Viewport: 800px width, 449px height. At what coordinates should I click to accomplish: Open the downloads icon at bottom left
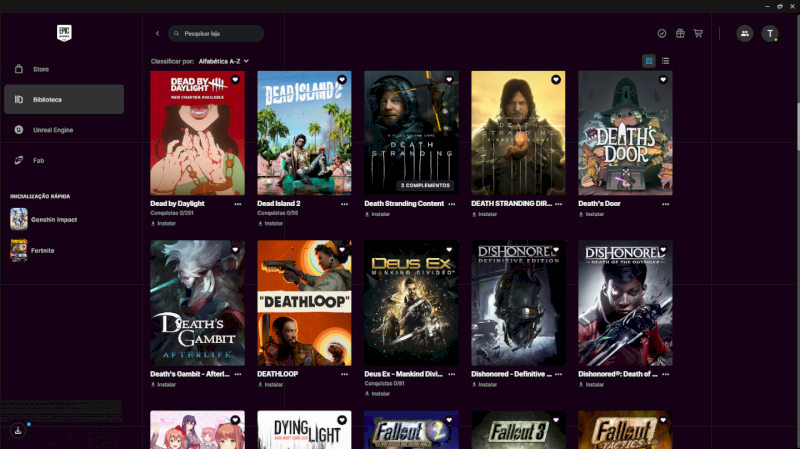pyautogui.click(x=18, y=431)
